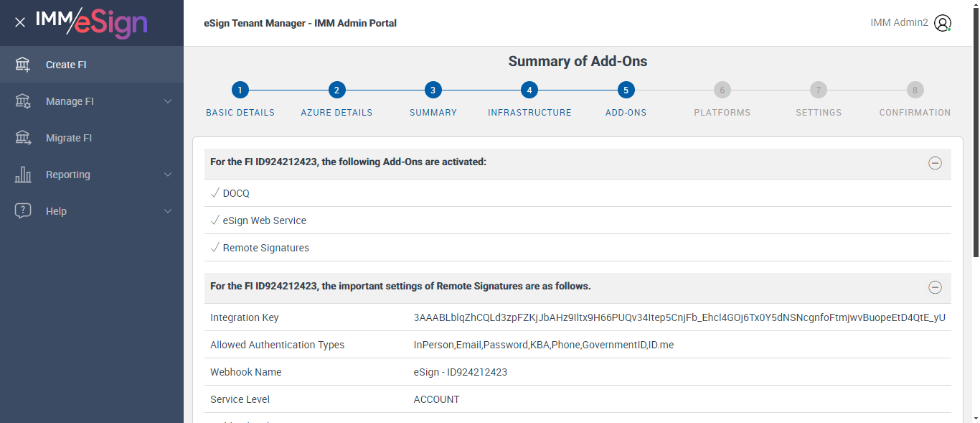Expand the Help submenu chevron
Screen dimensions: 980x423
click(x=168, y=211)
